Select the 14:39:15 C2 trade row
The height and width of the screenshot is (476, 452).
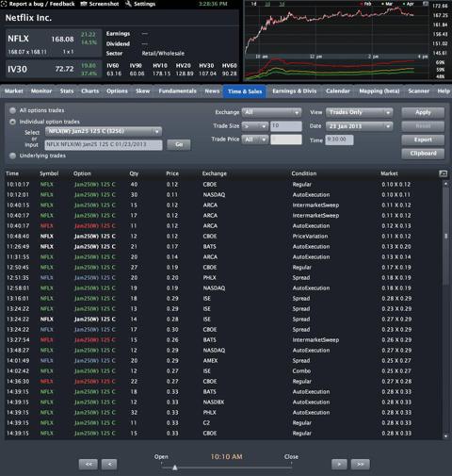tap(223, 423)
